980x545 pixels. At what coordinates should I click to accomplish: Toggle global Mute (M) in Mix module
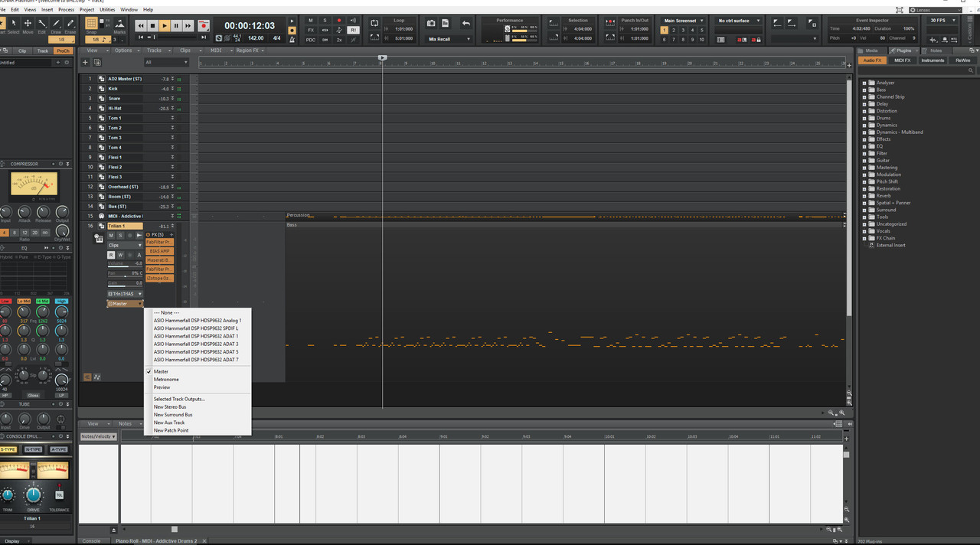(311, 21)
